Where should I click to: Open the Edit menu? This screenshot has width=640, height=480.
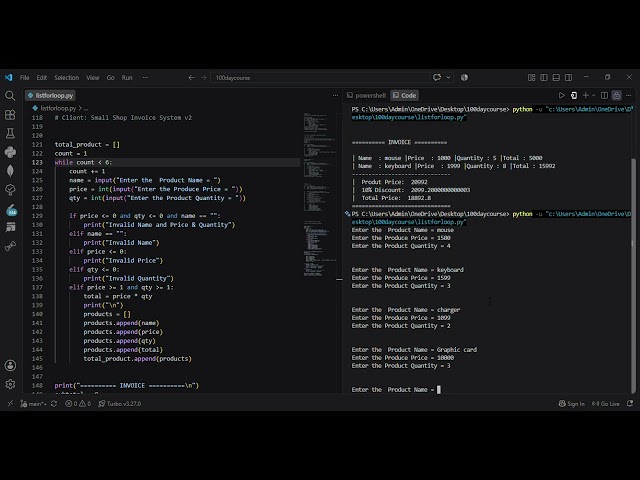(42, 78)
